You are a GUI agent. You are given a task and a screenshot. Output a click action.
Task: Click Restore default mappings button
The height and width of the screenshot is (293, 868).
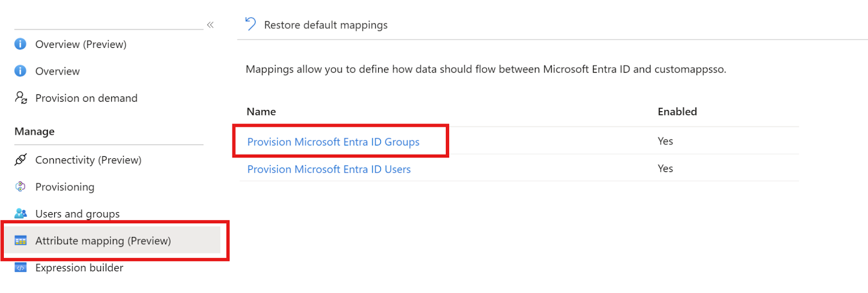click(x=316, y=25)
